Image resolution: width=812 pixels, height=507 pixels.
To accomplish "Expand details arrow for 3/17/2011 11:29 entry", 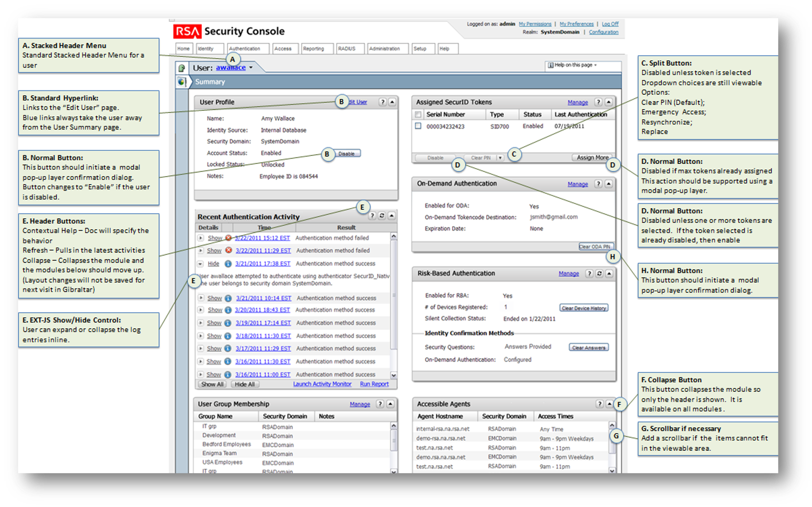I will click(x=201, y=349).
